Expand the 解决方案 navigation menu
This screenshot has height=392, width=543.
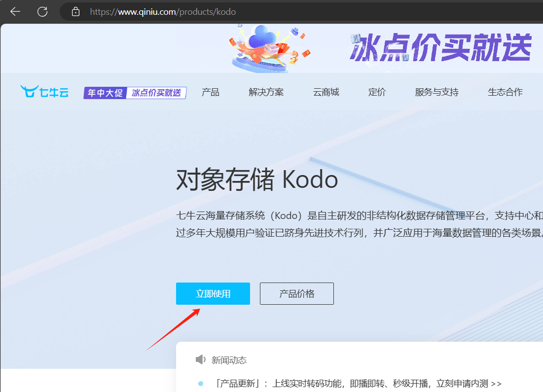click(x=266, y=92)
